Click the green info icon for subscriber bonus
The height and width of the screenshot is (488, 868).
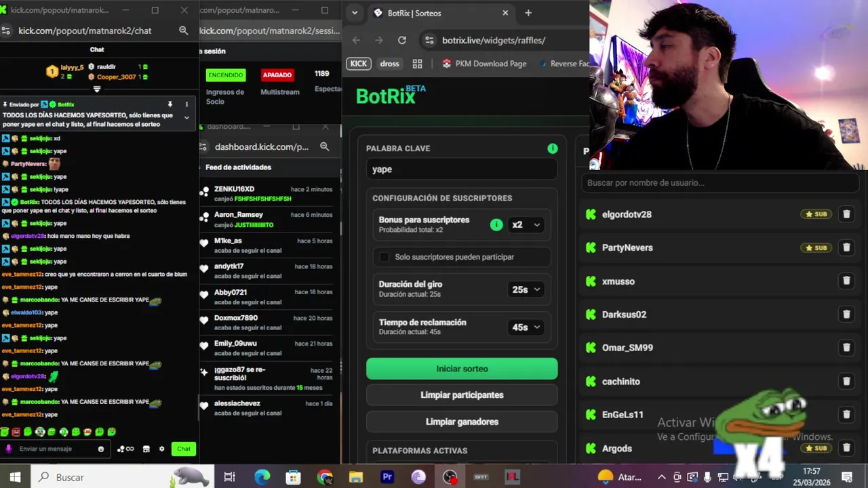(x=496, y=225)
